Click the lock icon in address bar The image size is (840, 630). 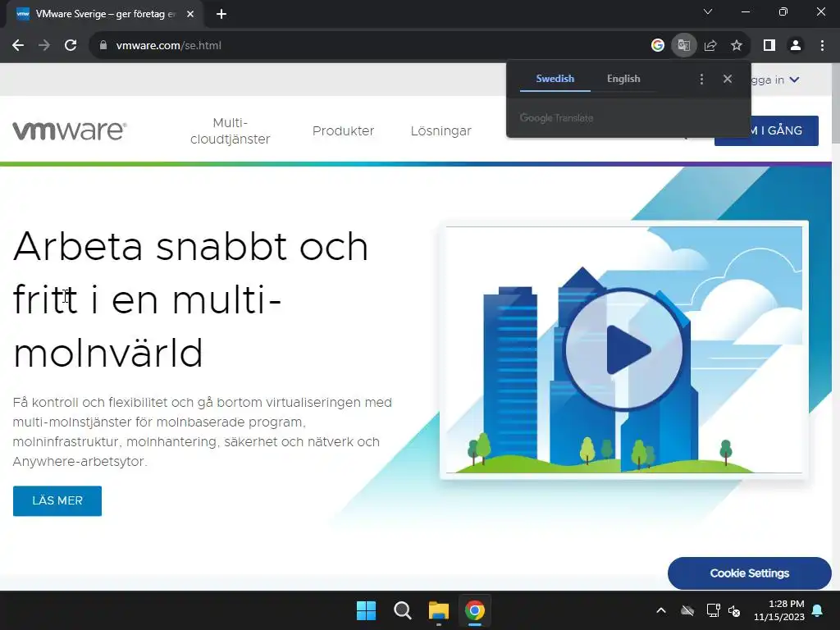(103, 46)
